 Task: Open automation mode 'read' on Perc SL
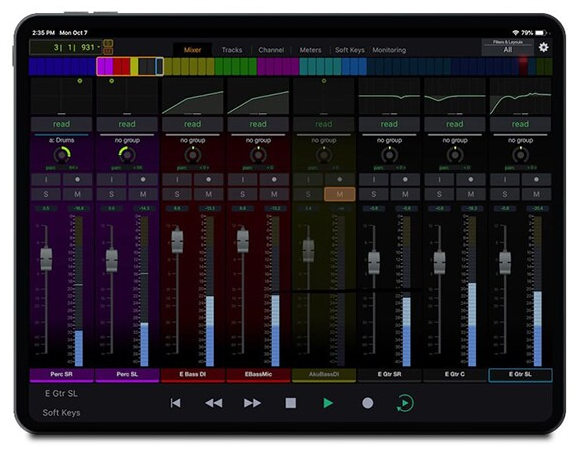[127, 124]
